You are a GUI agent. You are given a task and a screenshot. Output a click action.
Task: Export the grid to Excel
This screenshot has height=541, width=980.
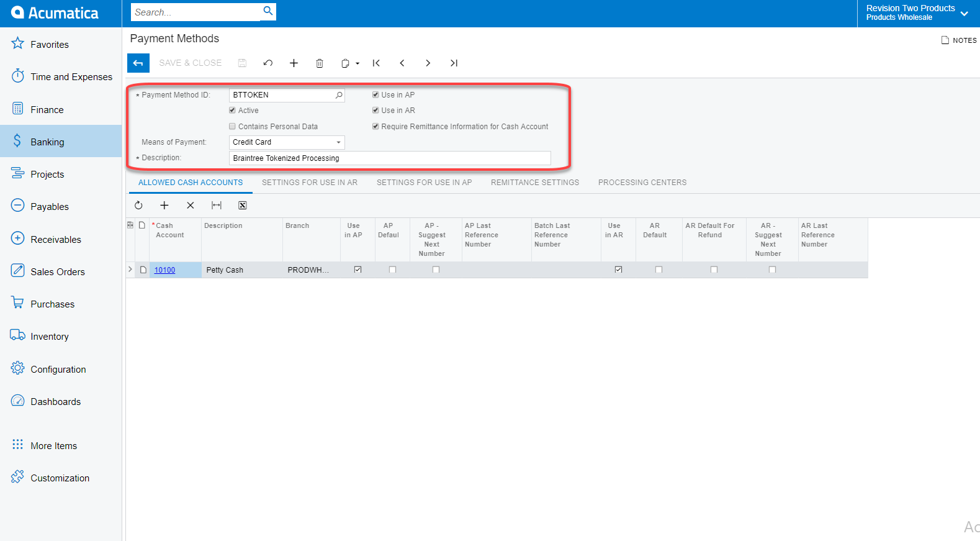[243, 205]
